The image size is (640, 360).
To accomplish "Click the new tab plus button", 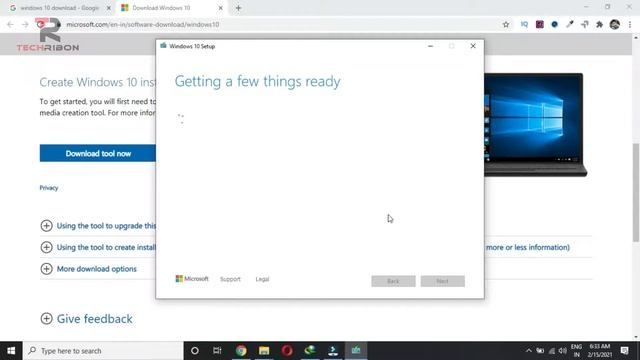I will (x=238, y=8).
